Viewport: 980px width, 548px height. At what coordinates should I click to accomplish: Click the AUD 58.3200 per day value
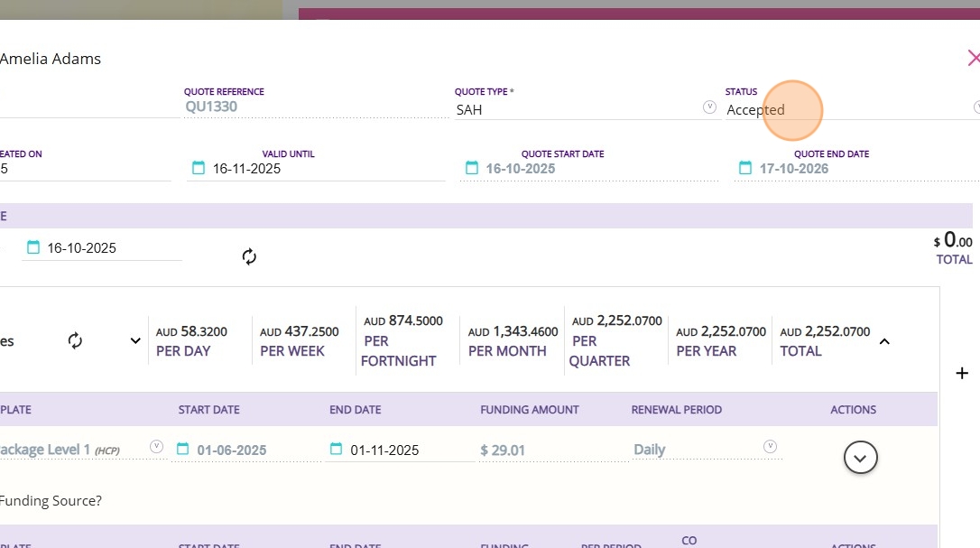click(x=191, y=331)
